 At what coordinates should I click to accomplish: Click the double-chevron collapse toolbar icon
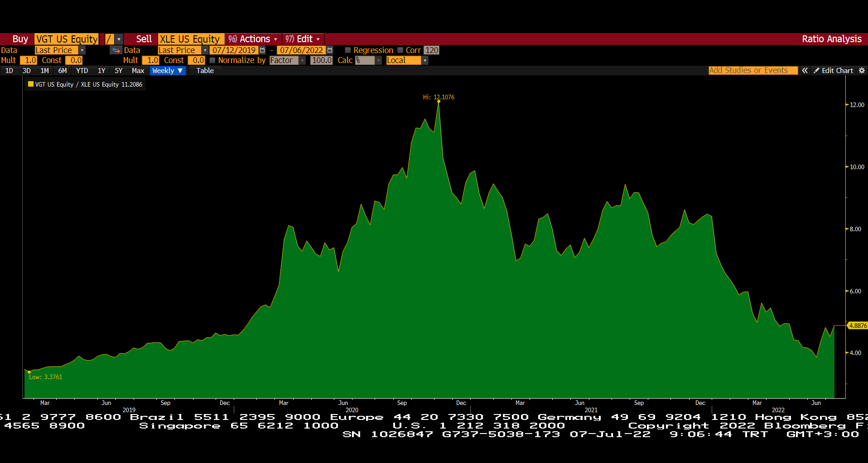pos(805,70)
